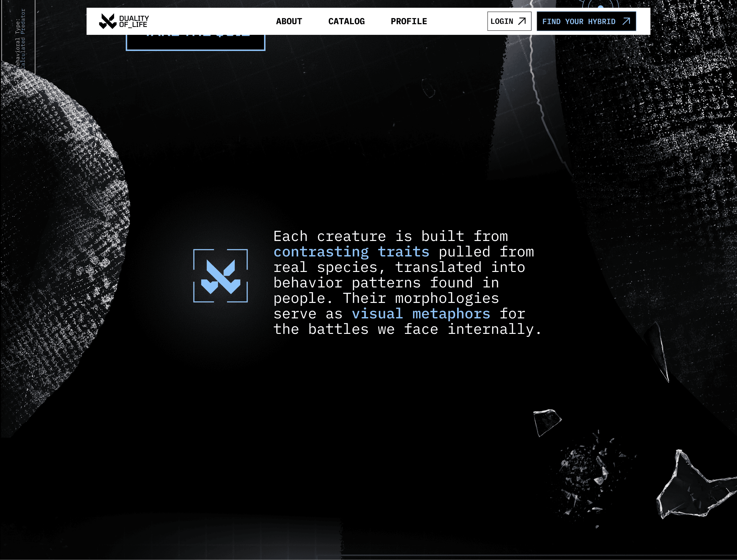
Task: Go to the CATALOG section
Action: coord(346,21)
